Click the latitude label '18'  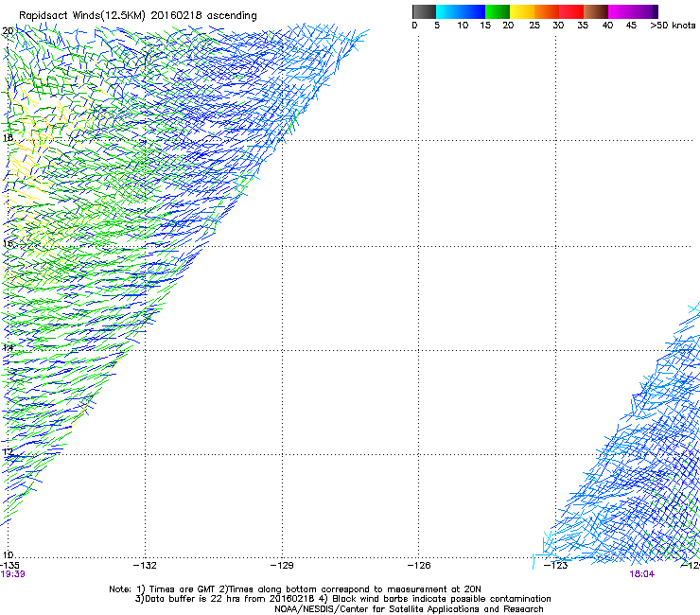pyautogui.click(x=8, y=138)
